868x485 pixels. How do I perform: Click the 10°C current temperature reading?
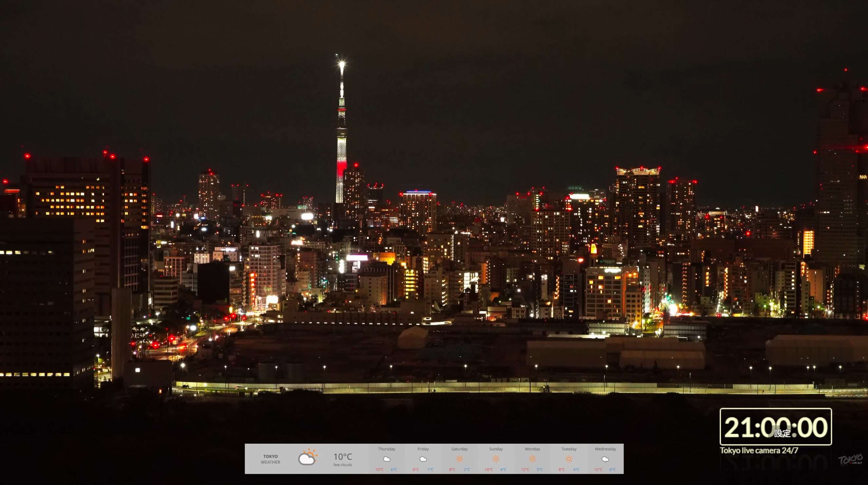(342, 457)
